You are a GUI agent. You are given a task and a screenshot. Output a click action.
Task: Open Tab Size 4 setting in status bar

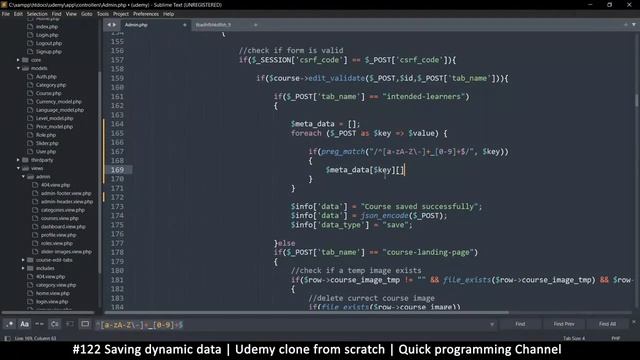(574, 338)
